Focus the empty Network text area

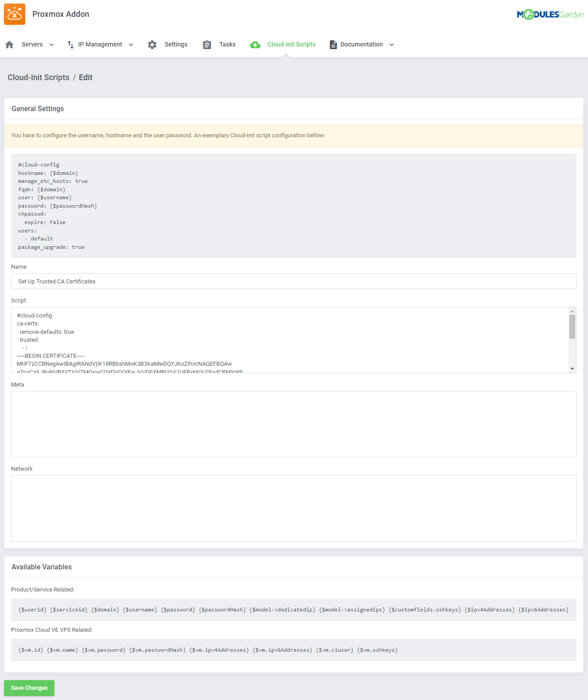[x=293, y=508]
